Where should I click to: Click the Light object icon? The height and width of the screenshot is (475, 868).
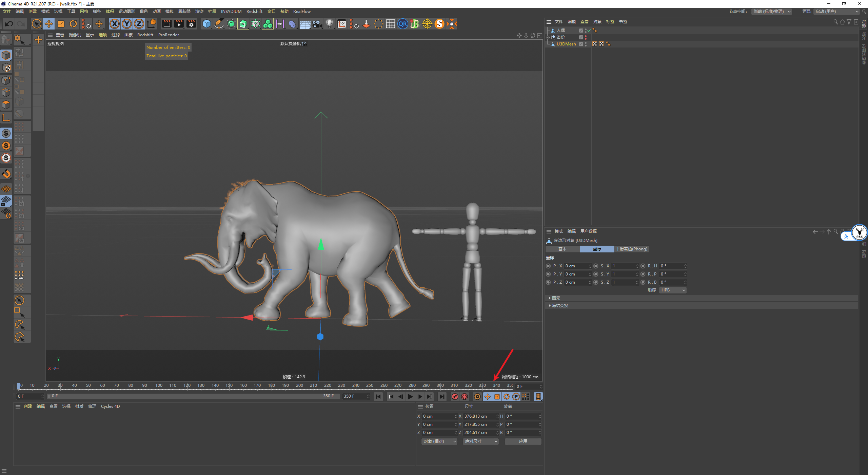[x=329, y=24]
